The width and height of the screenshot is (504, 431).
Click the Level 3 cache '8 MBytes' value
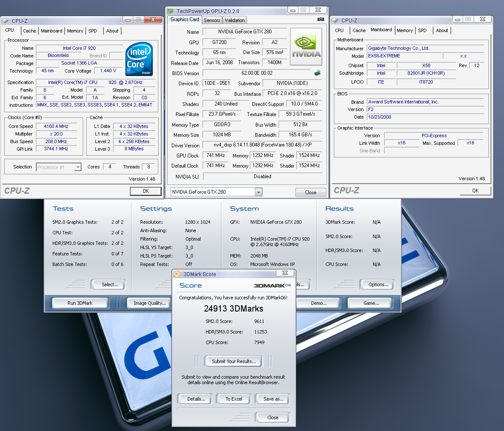(x=134, y=149)
